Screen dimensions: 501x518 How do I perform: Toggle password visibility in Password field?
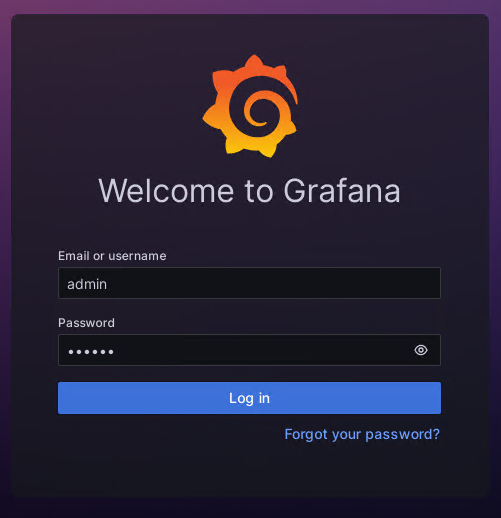(x=421, y=350)
